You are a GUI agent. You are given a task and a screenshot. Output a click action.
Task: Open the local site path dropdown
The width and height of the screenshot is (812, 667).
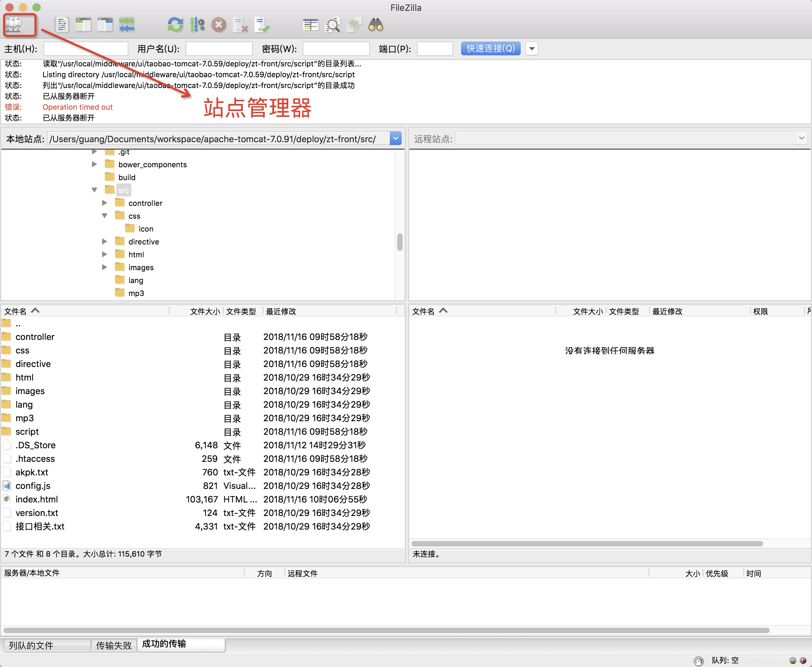[396, 138]
